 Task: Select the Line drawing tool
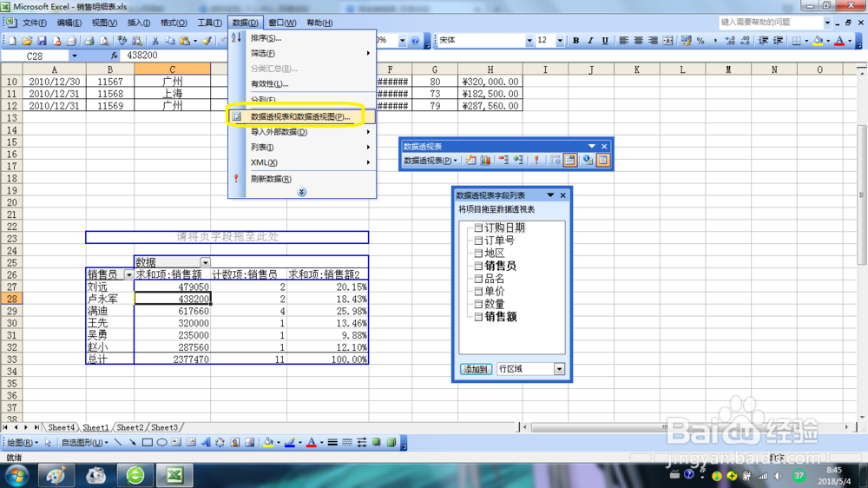(x=117, y=443)
